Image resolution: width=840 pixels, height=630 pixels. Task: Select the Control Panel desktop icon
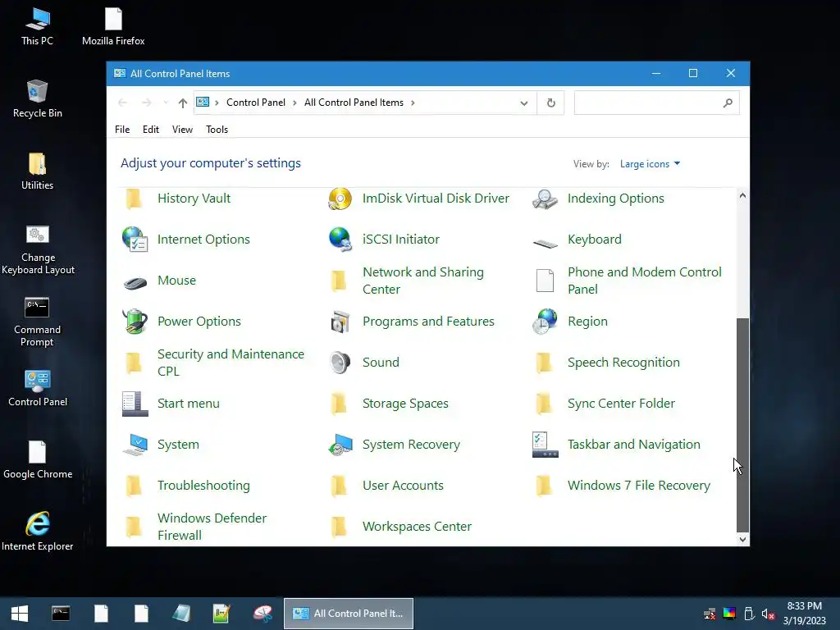[38, 388]
